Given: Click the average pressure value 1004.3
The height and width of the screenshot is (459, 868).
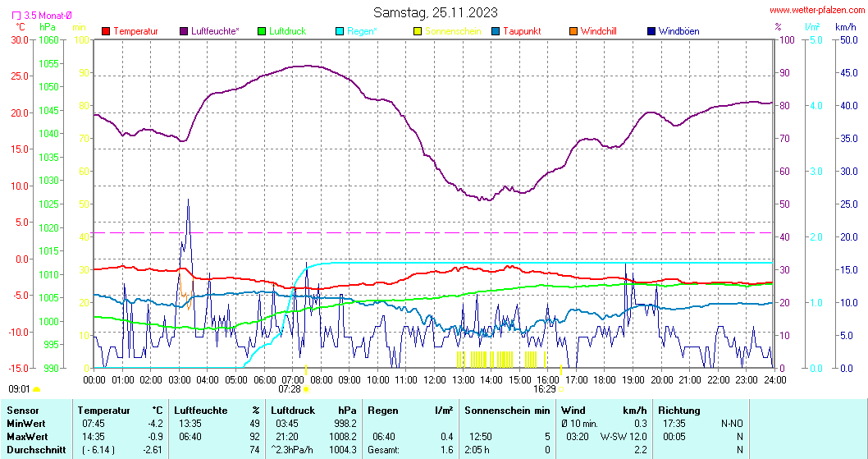Looking at the screenshot, I should (x=343, y=450).
